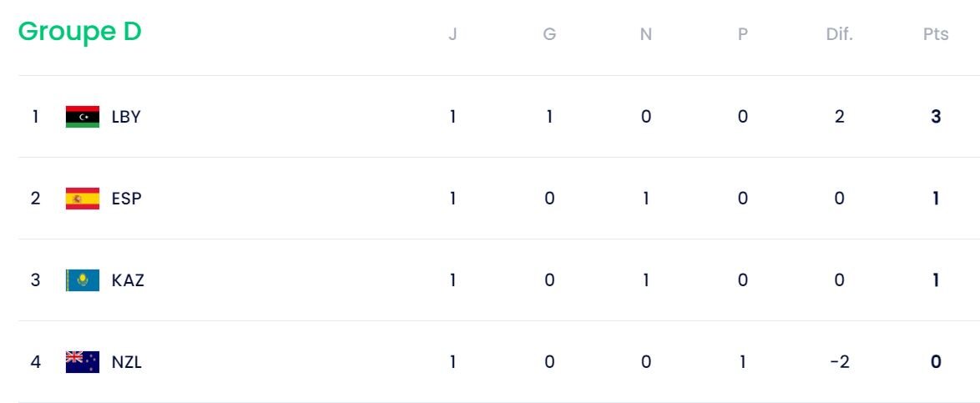
Task: Click rank number 4 in the table
Action: [x=36, y=362]
